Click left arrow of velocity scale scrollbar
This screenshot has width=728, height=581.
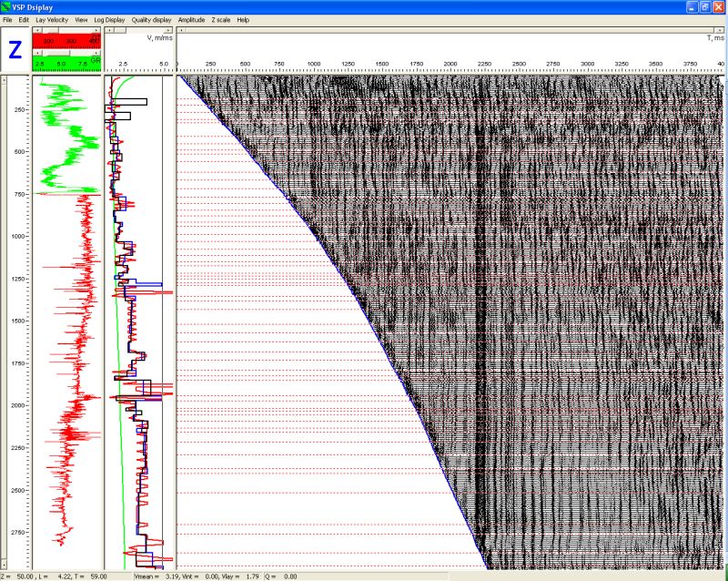click(x=108, y=30)
